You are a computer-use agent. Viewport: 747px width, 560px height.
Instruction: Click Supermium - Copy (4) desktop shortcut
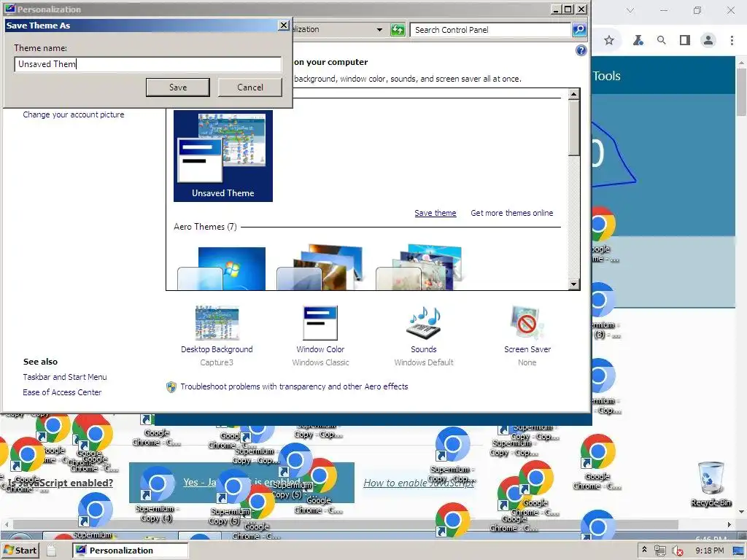[x=156, y=495]
